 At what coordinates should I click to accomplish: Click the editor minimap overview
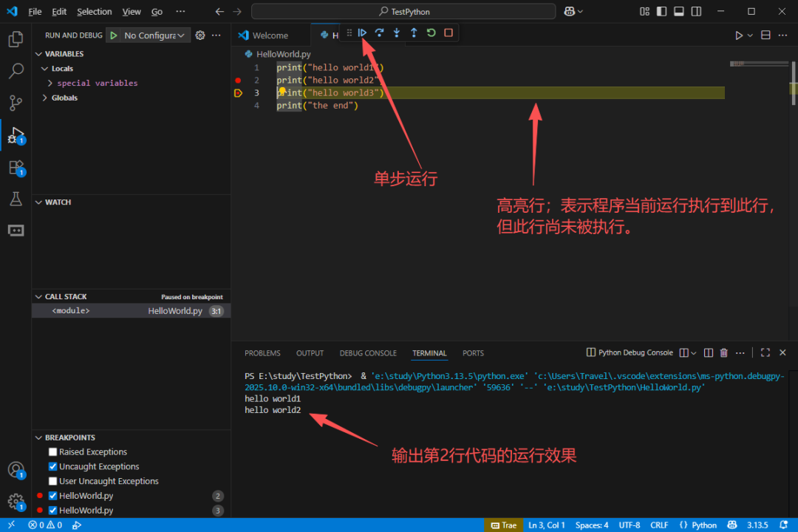[x=759, y=64]
